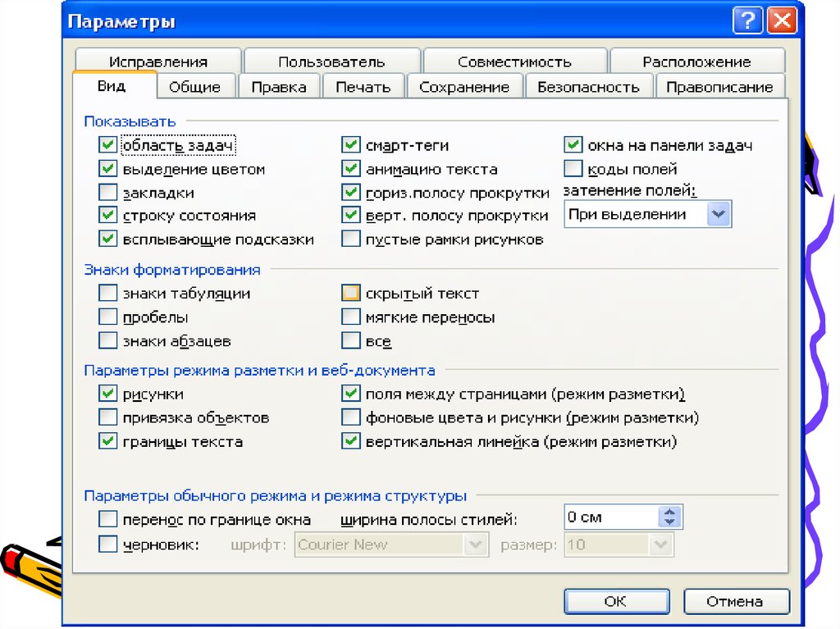Check the черновик checkbox
Screen dimensions: 840x629
[107, 545]
